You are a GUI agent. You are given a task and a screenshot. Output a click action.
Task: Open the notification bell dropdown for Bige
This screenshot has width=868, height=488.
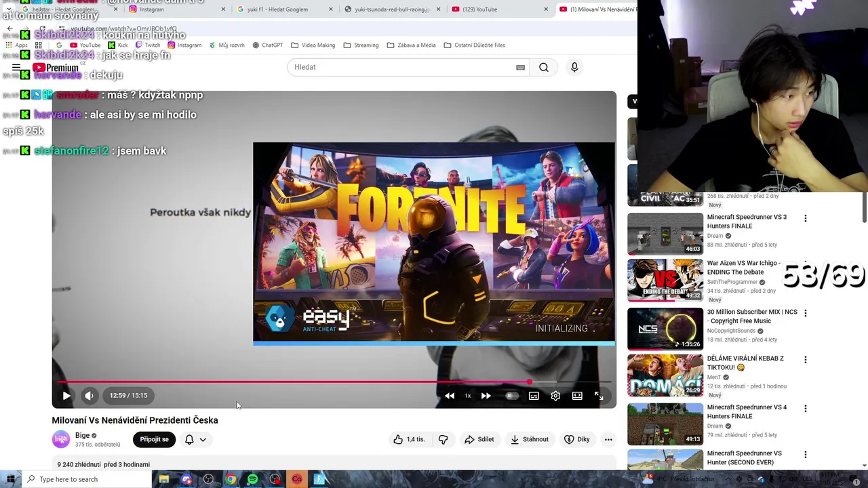point(195,439)
